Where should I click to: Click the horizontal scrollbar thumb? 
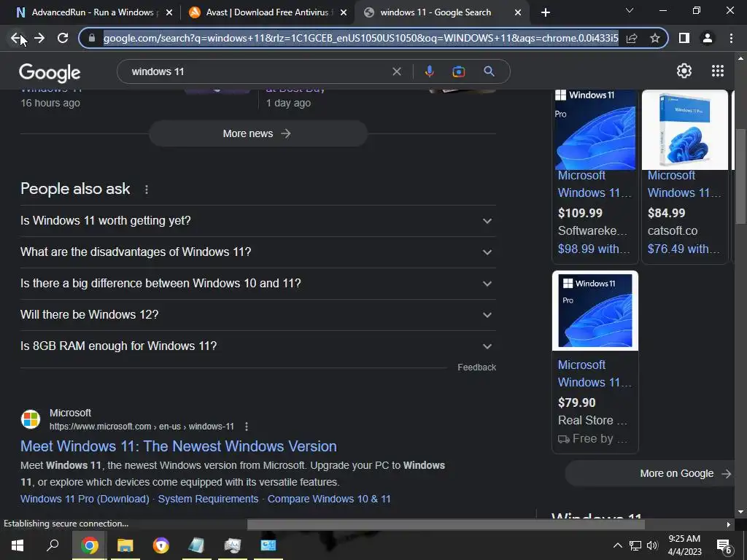point(446,525)
